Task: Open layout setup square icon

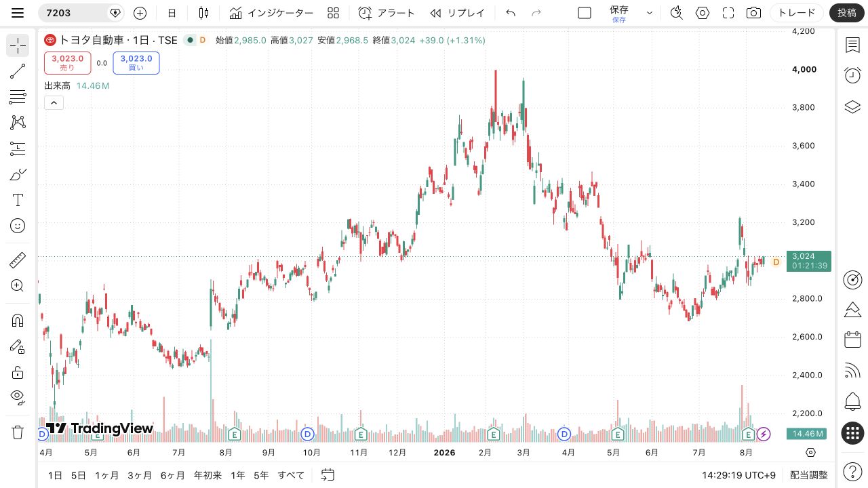Action: tap(585, 13)
